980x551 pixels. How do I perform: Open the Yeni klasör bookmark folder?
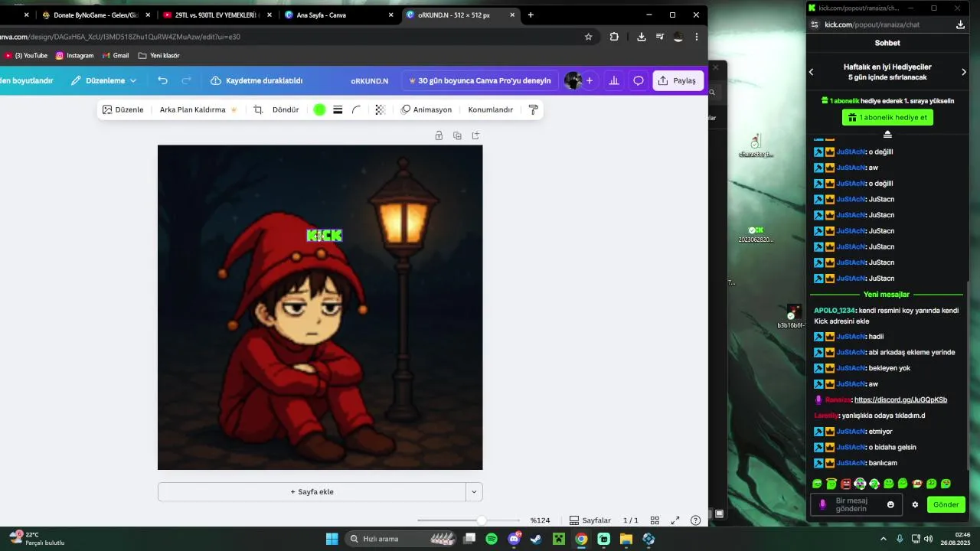pyautogui.click(x=158, y=55)
